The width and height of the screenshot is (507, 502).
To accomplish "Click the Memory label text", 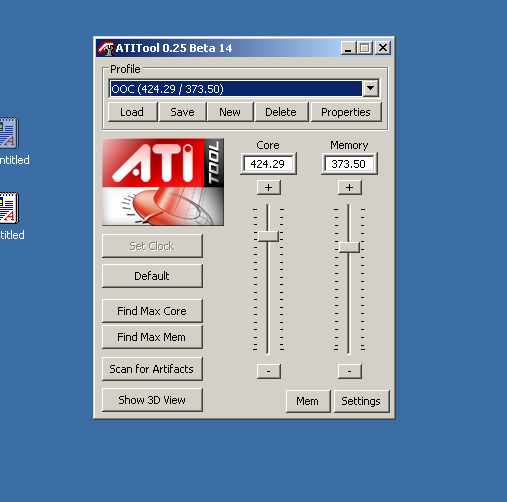I will point(349,145).
